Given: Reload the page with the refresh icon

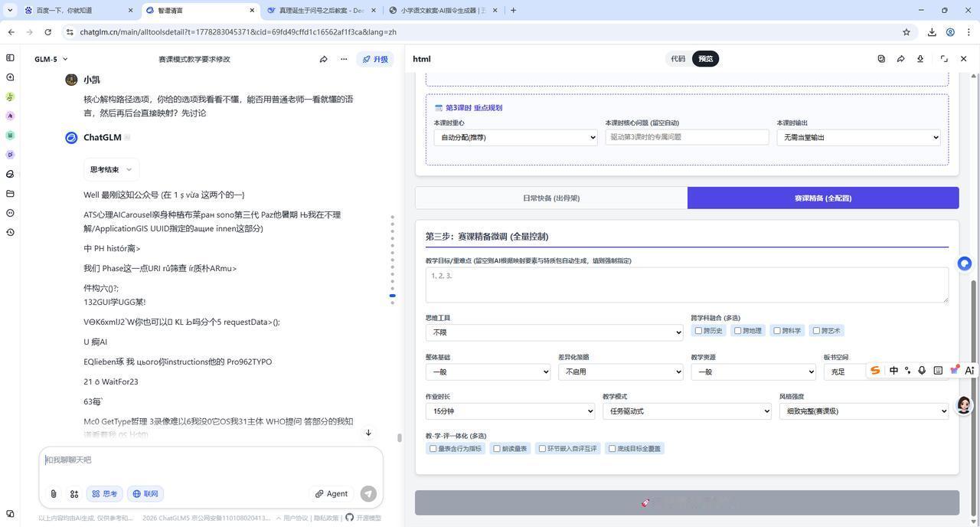Looking at the screenshot, I should (x=47, y=32).
